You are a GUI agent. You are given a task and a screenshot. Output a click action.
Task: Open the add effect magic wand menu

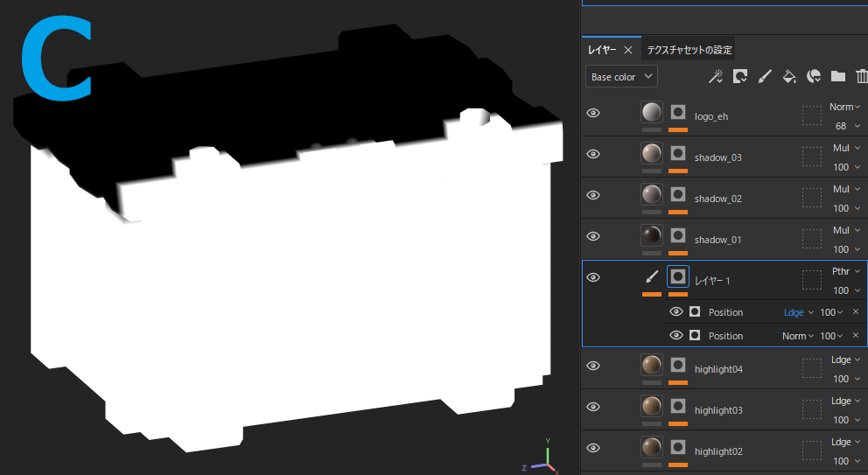(x=716, y=77)
